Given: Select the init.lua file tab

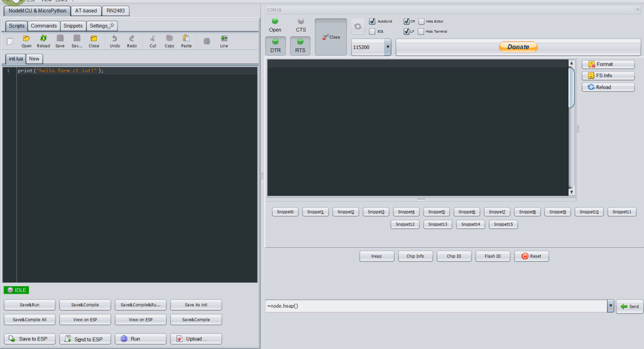Looking at the screenshot, I should click(x=16, y=58).
